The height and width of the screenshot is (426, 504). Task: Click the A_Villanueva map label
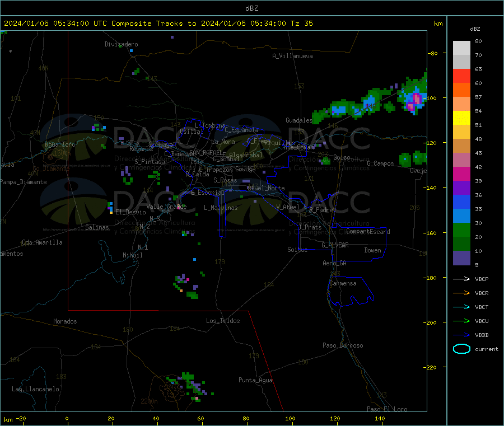pyautogui.click(x=292, y=56)
